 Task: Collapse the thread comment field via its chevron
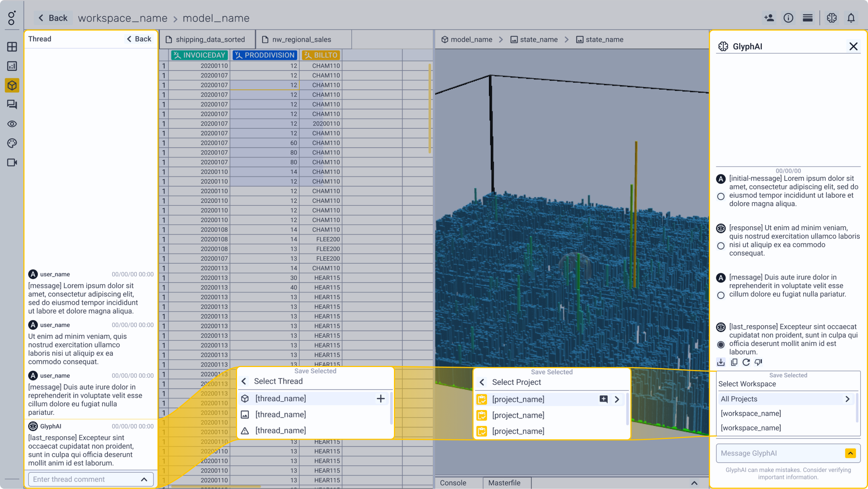144,479
